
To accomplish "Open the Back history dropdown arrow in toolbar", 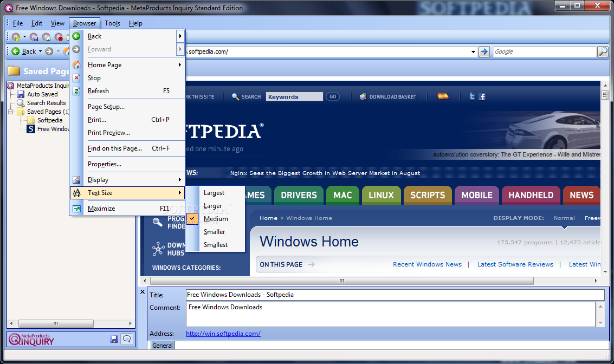I will click(x=40, y=51).
